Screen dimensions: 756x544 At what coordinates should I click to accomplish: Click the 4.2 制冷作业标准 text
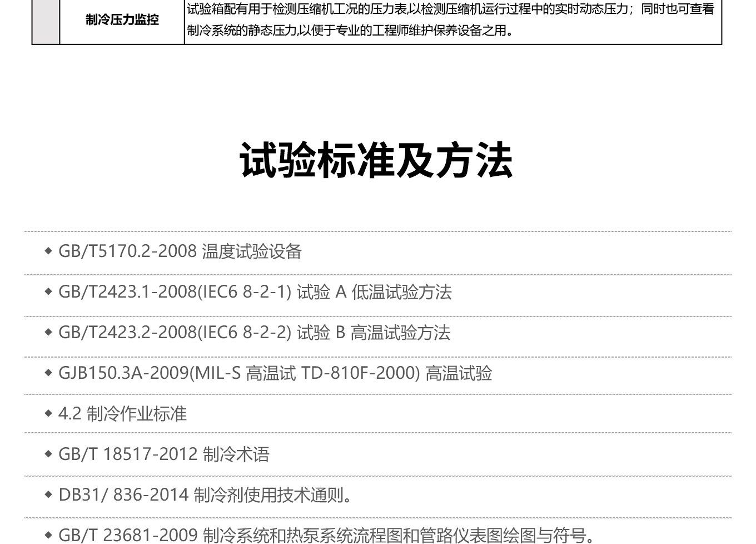[x=122, y=414]
